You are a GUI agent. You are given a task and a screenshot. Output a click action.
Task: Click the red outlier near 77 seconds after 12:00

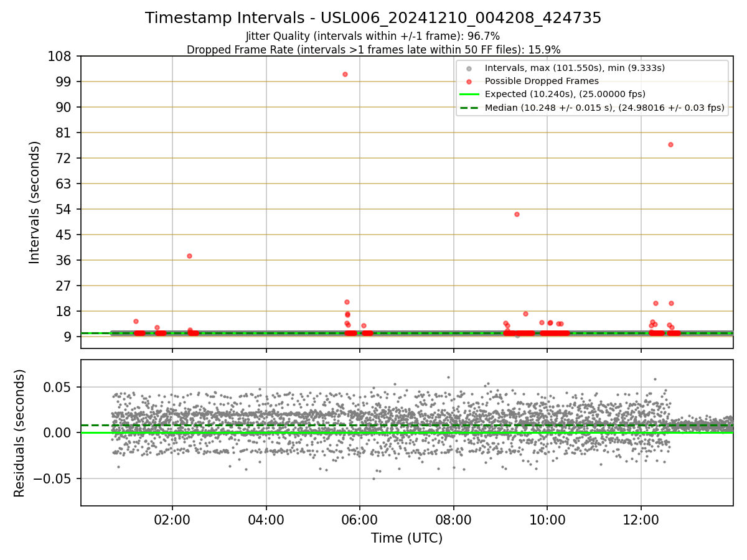(x=670, y=144)
